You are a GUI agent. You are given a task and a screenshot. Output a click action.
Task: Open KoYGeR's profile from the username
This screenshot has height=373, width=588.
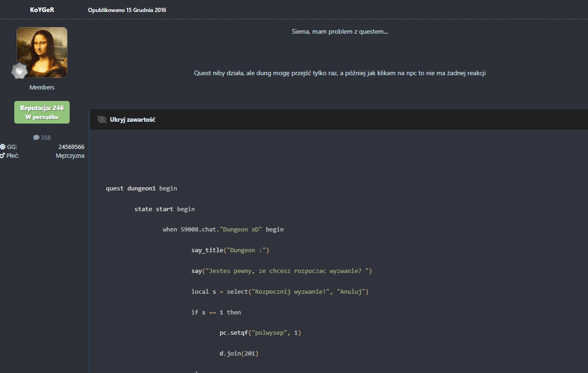(x=42, y=10)
